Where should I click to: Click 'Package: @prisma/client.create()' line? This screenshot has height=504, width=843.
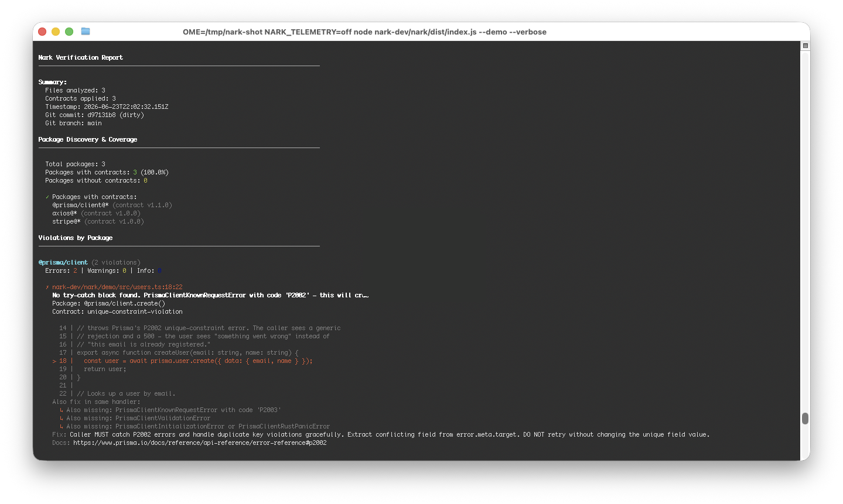[x=108, y=303]
